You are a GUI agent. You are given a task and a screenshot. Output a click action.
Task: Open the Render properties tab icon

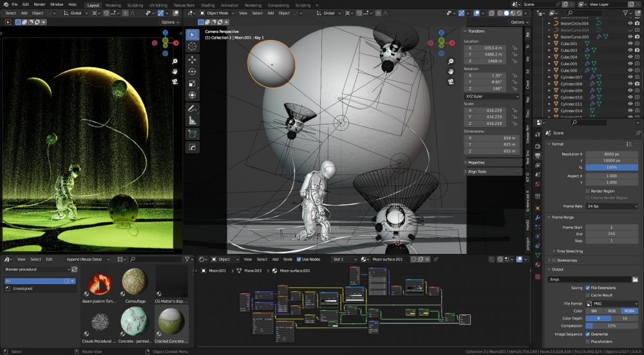tap(538, 146)
